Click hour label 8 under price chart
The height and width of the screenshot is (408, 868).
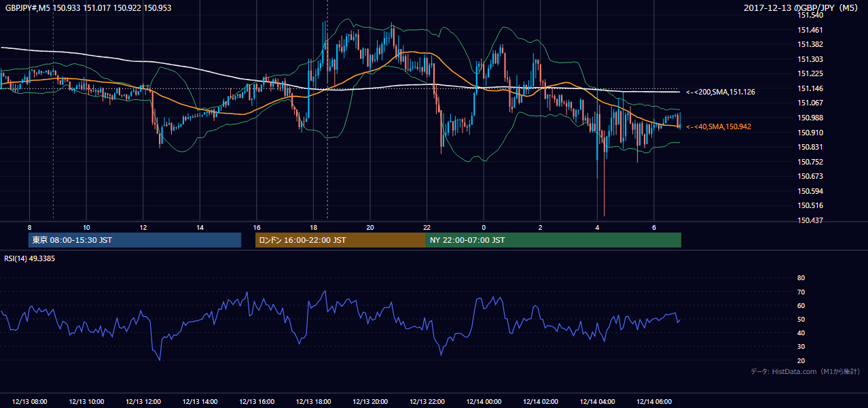[29, 227]
